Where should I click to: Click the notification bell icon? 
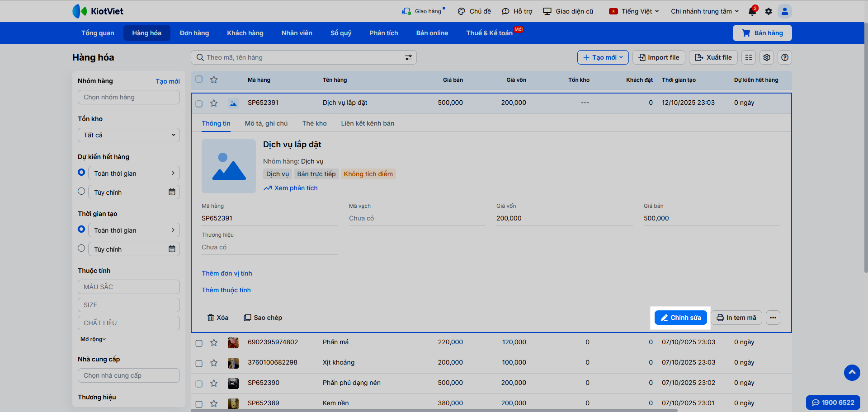point(752,11)
